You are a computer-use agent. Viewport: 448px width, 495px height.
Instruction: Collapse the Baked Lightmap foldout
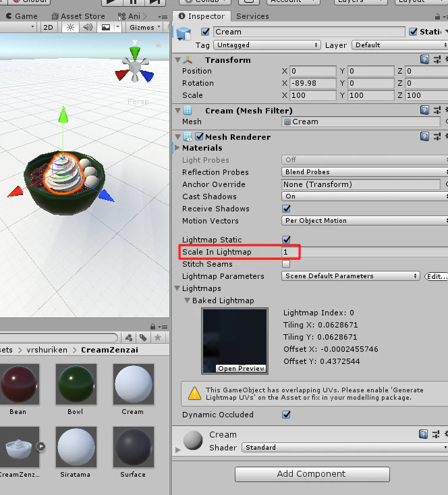pyautogui.click(x=187, y=301)
